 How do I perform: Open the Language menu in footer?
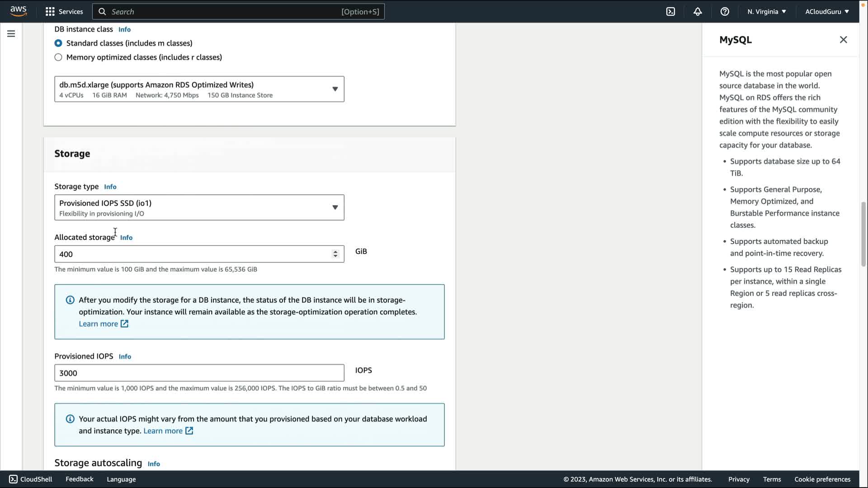(121, 479)
